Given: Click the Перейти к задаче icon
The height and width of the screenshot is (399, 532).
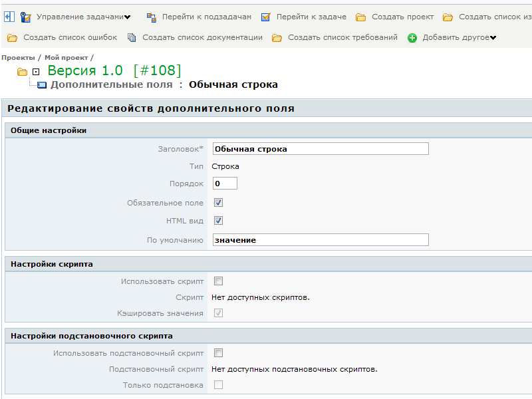Looking at the screenshot, I should click(x=266, y=17).
